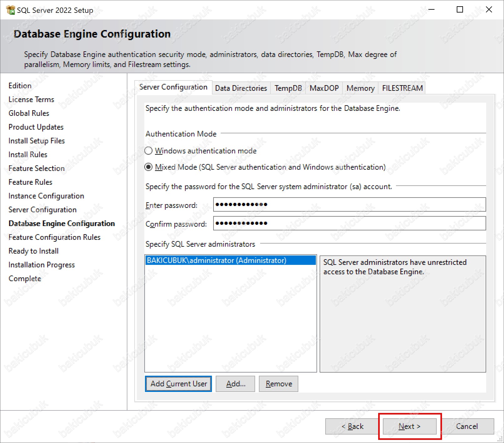504x443 pixels.
Task: Click the Enter password field
Action: click(349, 204)
